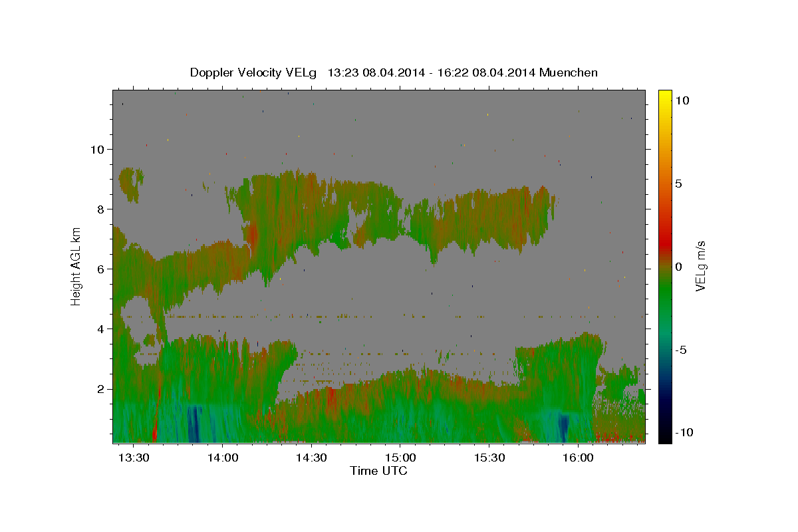
Task: Click the 'Height AGL km' axis title
Action: click(76, 266)
